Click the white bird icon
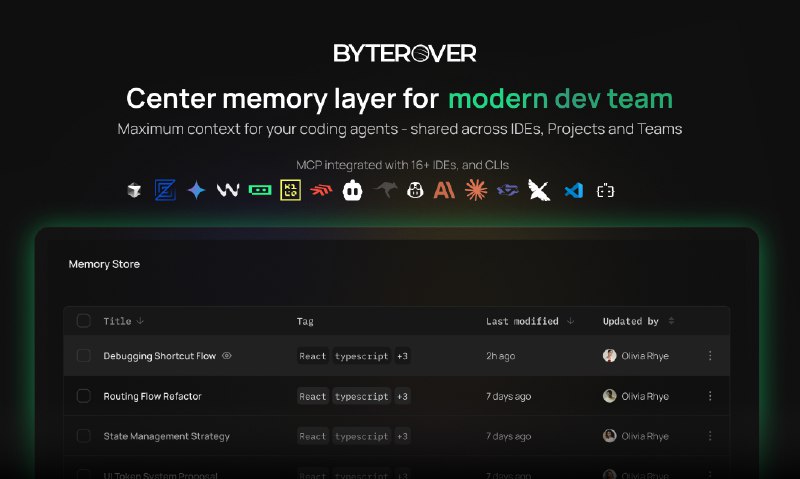Viewport: 800px width, 479px height. point(539,190)
